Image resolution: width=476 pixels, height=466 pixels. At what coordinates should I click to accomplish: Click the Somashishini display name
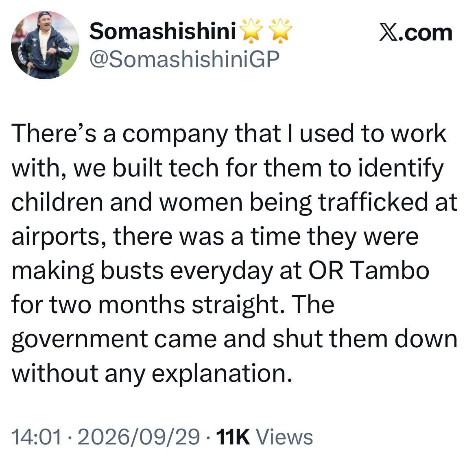[x=163, y=31]
